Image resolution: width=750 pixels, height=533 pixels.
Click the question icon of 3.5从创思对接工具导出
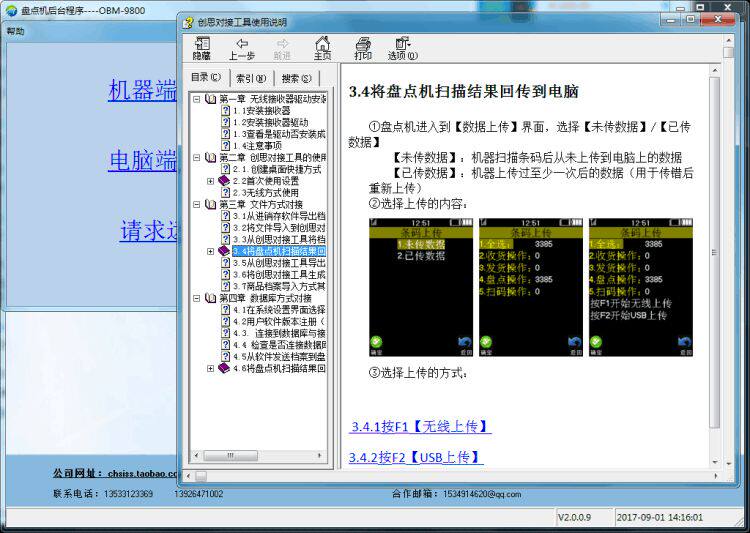(x=226, y=263)
